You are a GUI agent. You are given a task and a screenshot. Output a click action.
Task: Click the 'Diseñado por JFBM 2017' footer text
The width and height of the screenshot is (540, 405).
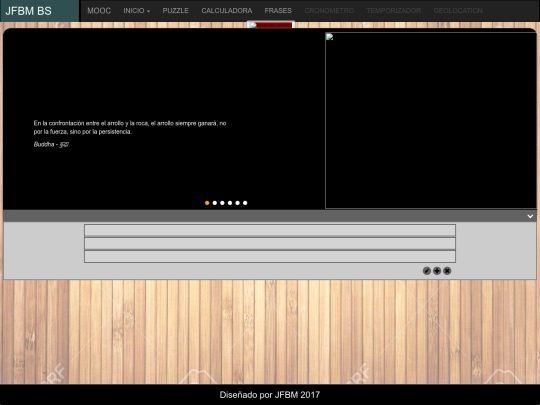[x=270, y=395]
